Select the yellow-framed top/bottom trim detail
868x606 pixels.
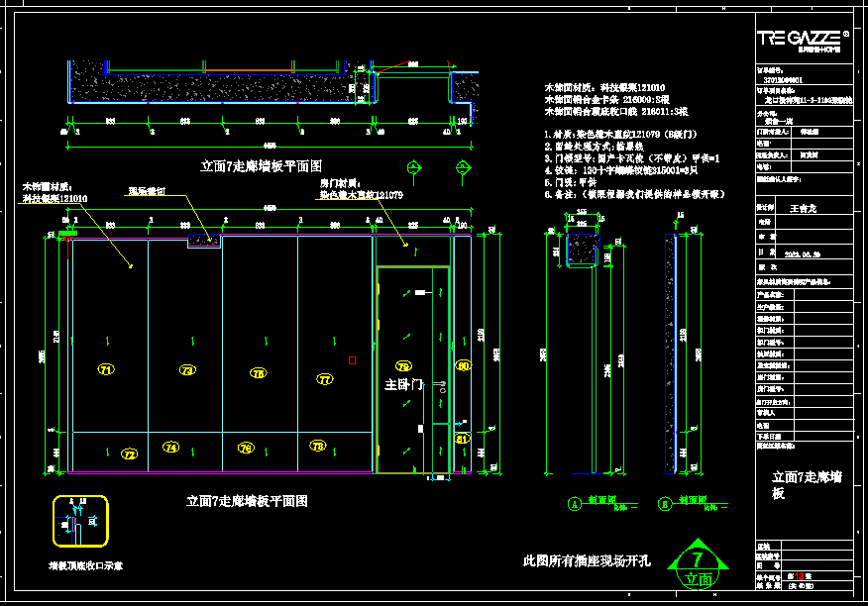pyautogui.click(x=80, y=521)
